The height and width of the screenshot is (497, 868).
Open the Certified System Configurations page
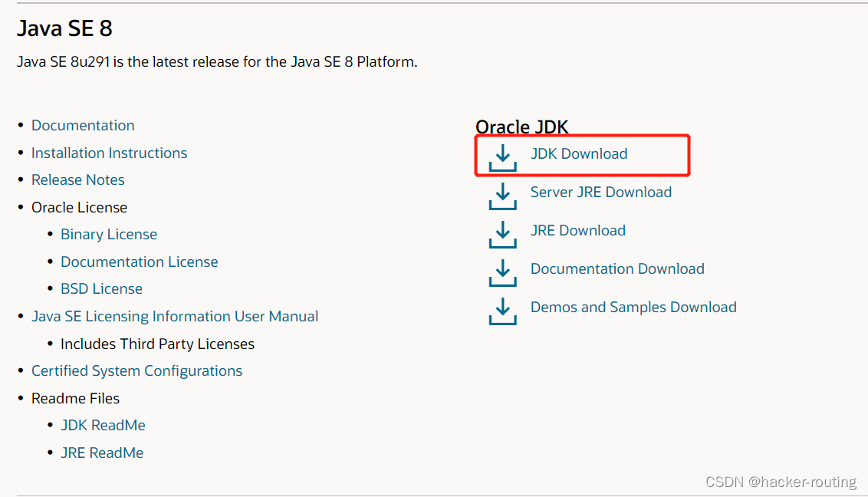click(136, 370)
